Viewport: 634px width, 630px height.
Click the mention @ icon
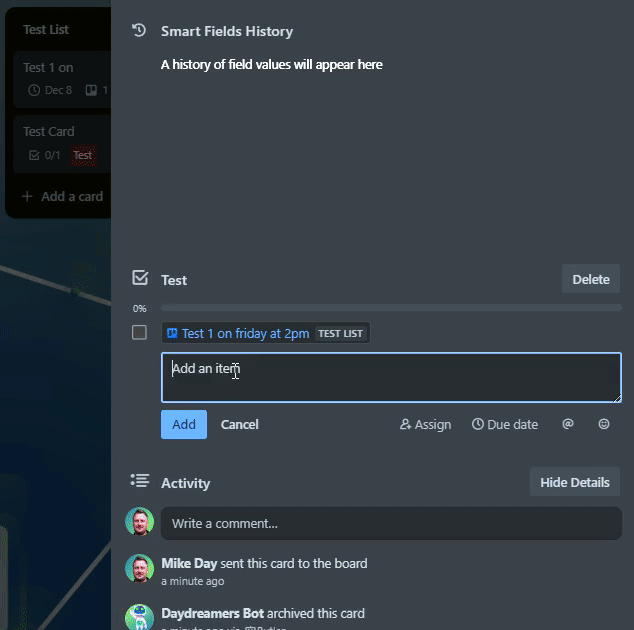(x=568, y=424)
